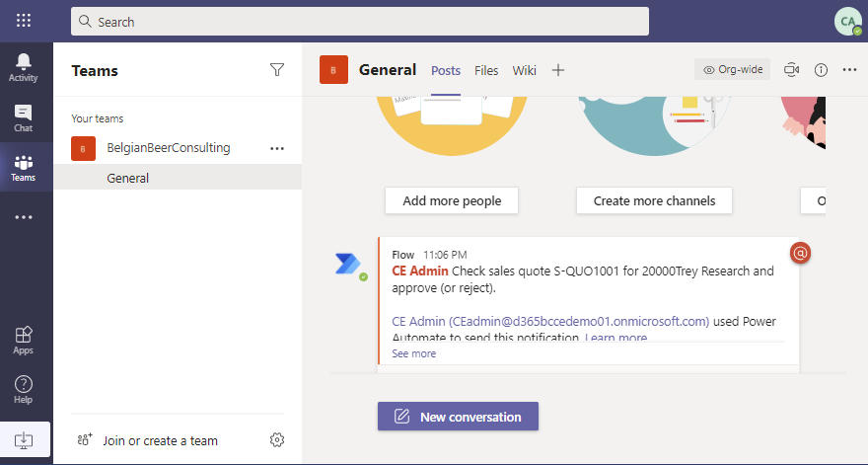Viewport: 868px width, 465px height.
Task: Open the app launcher grid icon
Action: coord(24,21)
